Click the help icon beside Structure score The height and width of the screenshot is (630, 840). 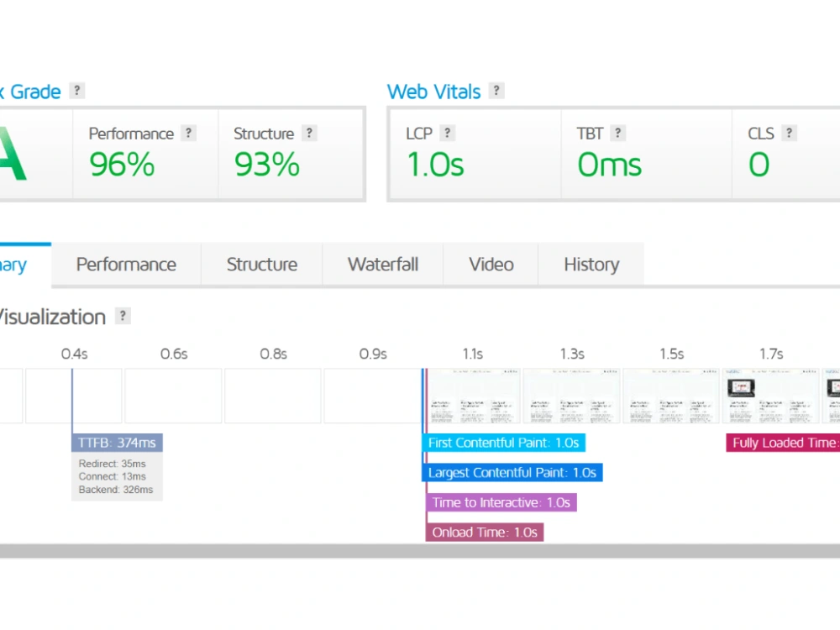[309, 133]
